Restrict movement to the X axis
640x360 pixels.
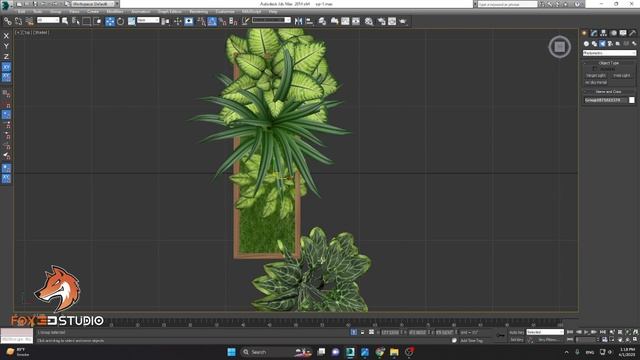pos(6,36)
